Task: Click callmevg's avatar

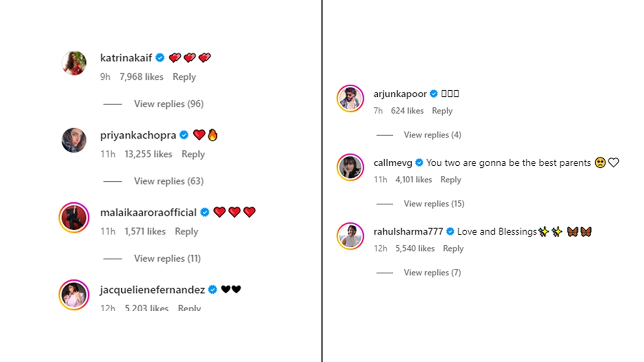Action: click(x=350, y=167)
